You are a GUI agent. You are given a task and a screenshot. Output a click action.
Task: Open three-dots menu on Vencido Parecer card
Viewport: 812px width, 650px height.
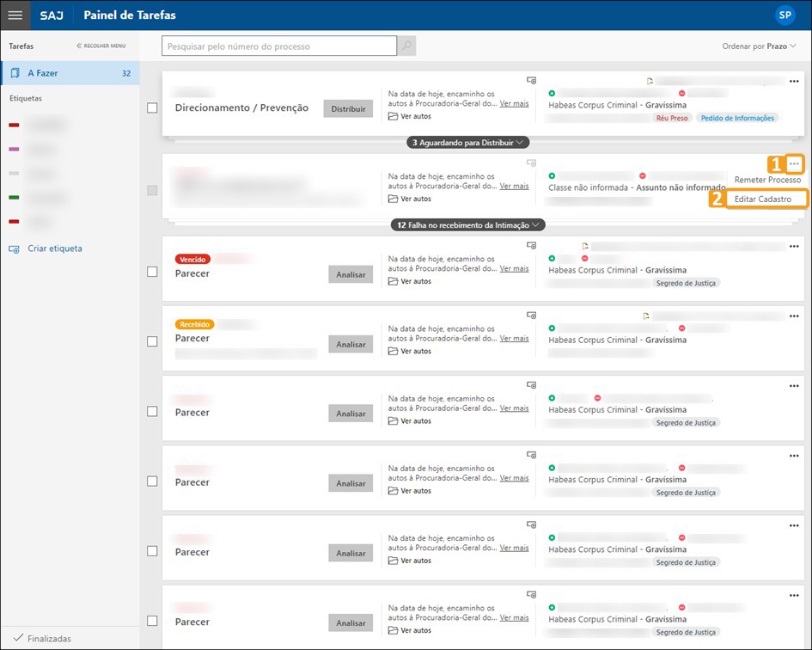pos(794,246)
